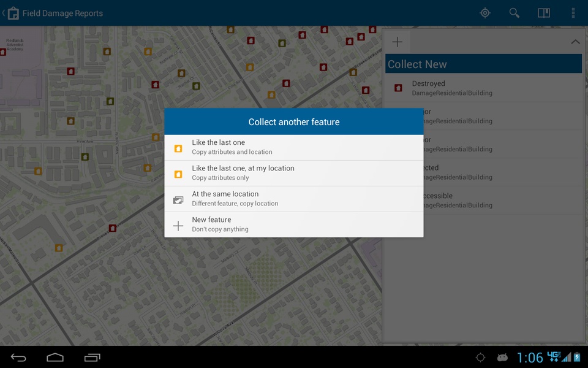Open the three-dot overflow menu
The width and height of the screenshot is (588, 368).
(x=573, y=13)
